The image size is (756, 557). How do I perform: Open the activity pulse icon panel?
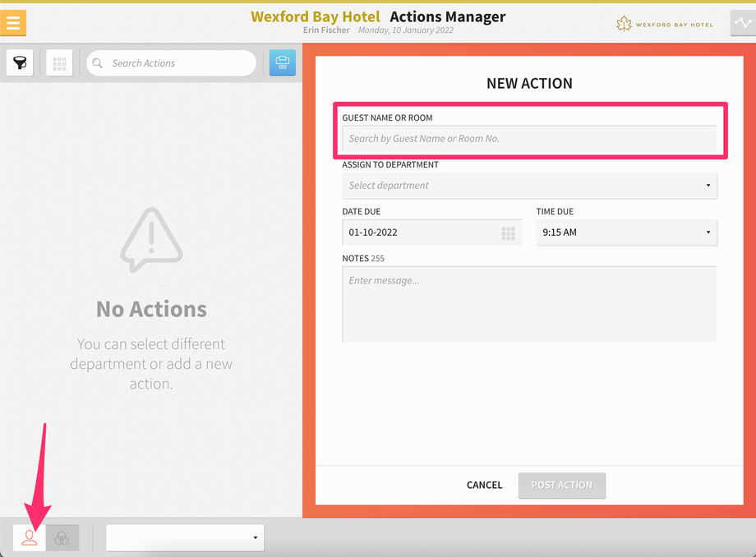[x=743, y=23]
